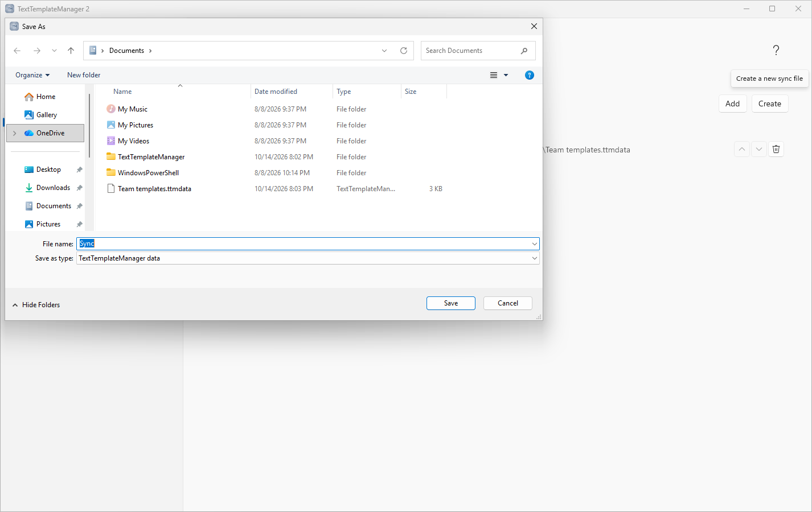Click the search magnifier icon
The width and height of the screenshot is (812, 512).
tap(524, 51)
